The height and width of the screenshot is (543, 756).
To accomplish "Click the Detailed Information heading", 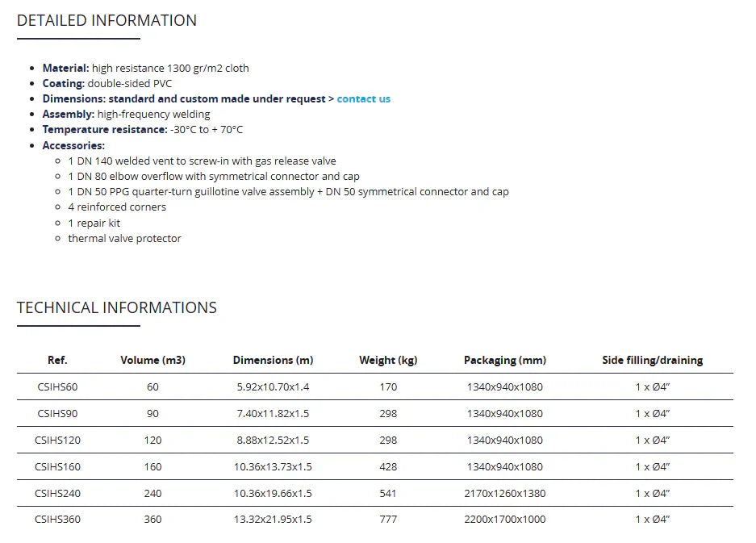I will [107, 21].
